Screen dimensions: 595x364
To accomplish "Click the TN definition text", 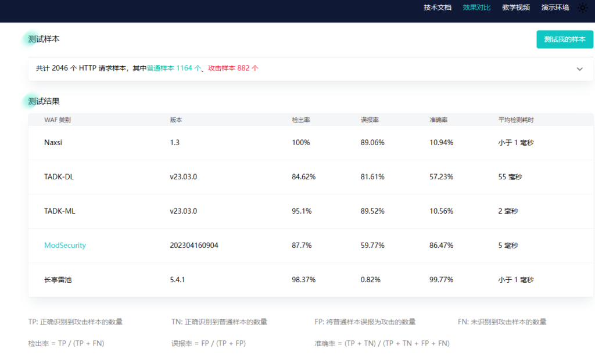I will point(219,322).
